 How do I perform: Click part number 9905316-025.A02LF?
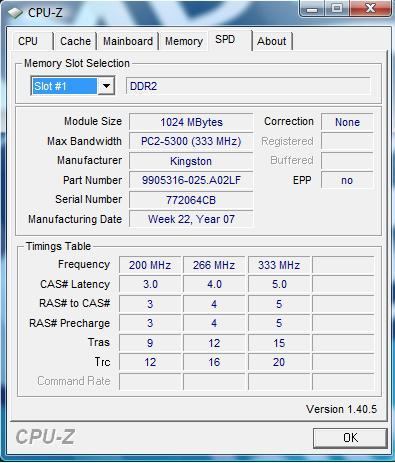click(x=191, y=180)
